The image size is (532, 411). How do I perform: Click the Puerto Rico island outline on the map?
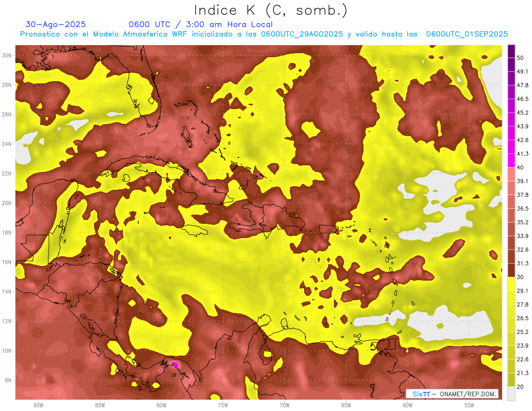coord(329,229)
